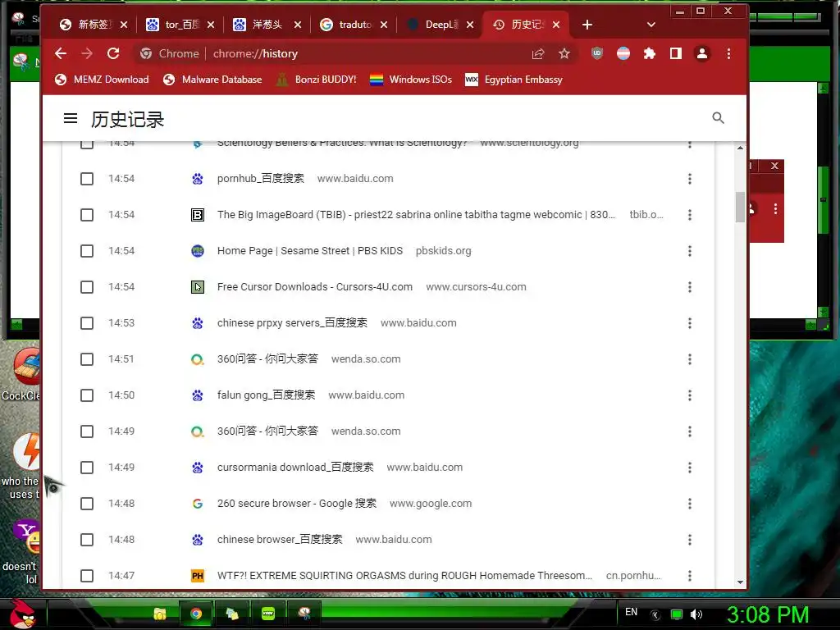This screenshot has width=840, height=630.
Task: Click the Chrome icon in the taskbar
Action: [x=196, y=614]
